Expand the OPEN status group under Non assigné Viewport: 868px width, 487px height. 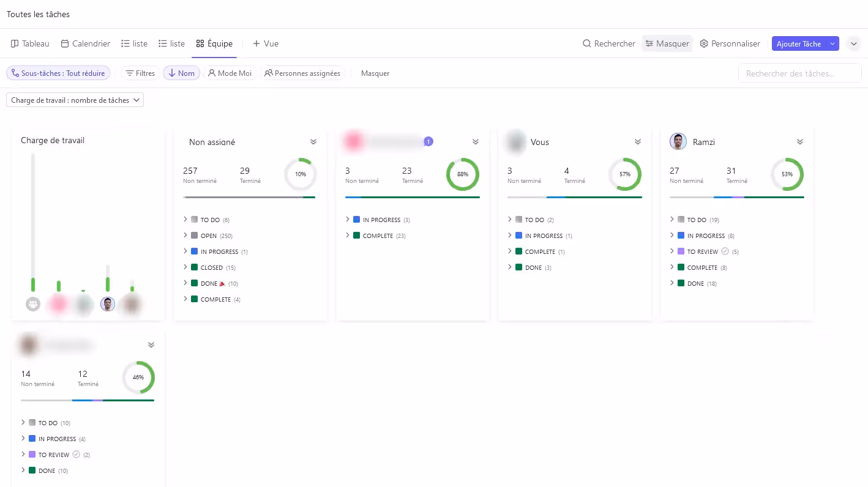pyautogui.click(x=185, y=236)
